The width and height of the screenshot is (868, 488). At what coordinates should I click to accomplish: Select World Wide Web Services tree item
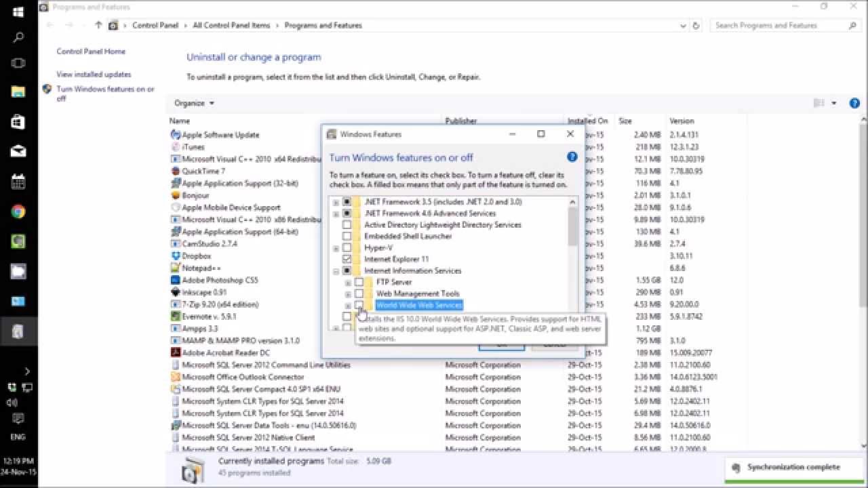[419, 306]
